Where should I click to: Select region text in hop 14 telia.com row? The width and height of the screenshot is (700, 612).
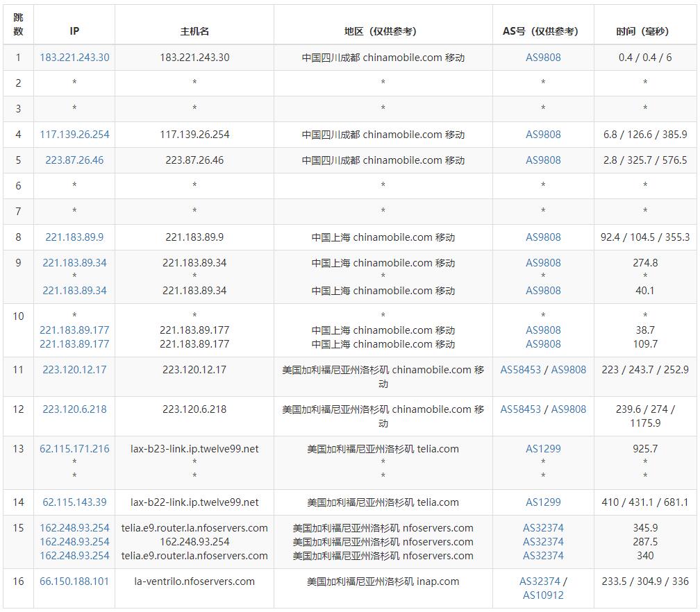coord(383,502)
